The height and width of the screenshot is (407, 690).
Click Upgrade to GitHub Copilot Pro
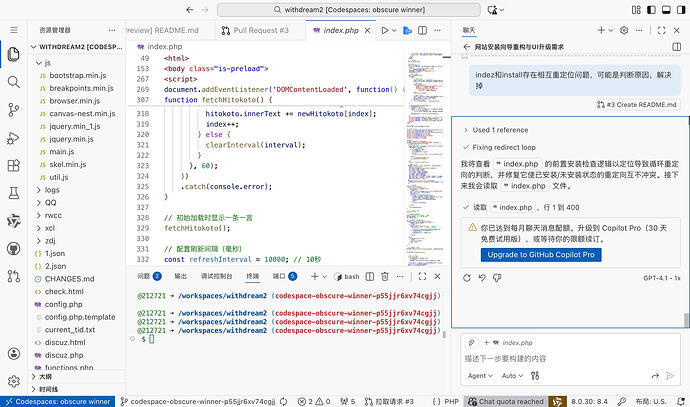click(541, 255)
